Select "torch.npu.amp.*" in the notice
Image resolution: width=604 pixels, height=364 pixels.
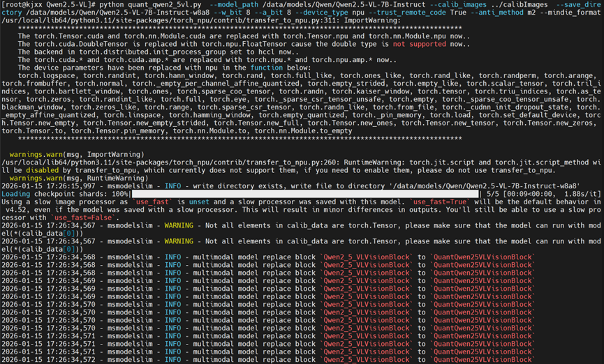(342, 60)
